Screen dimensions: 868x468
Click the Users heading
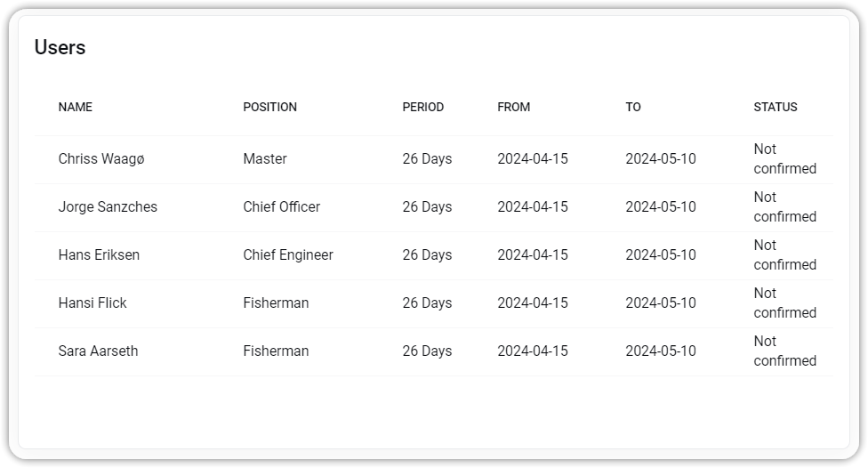click(x=60, y=48)
